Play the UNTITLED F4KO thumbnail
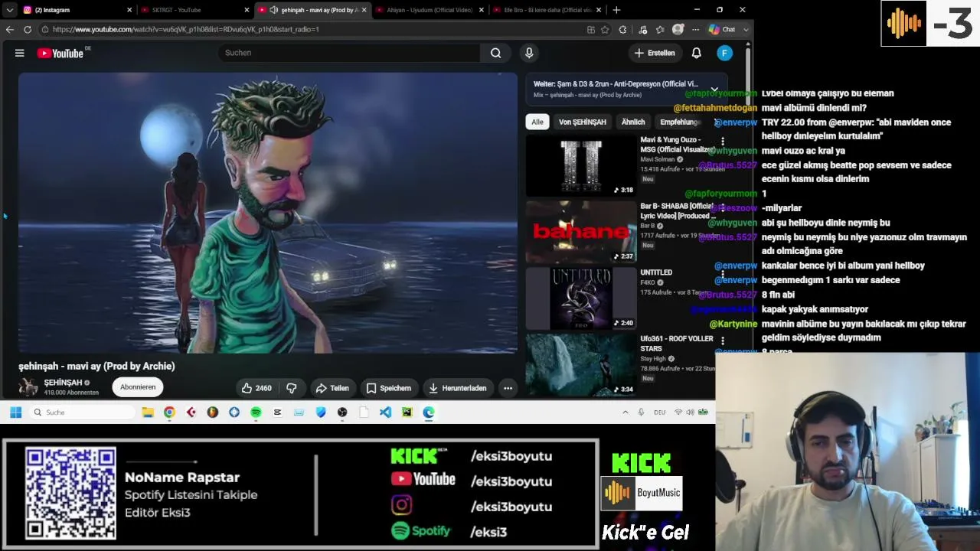The width and height of the screenshot is (980, 551). pyautogui.click(x=581, y=298)
